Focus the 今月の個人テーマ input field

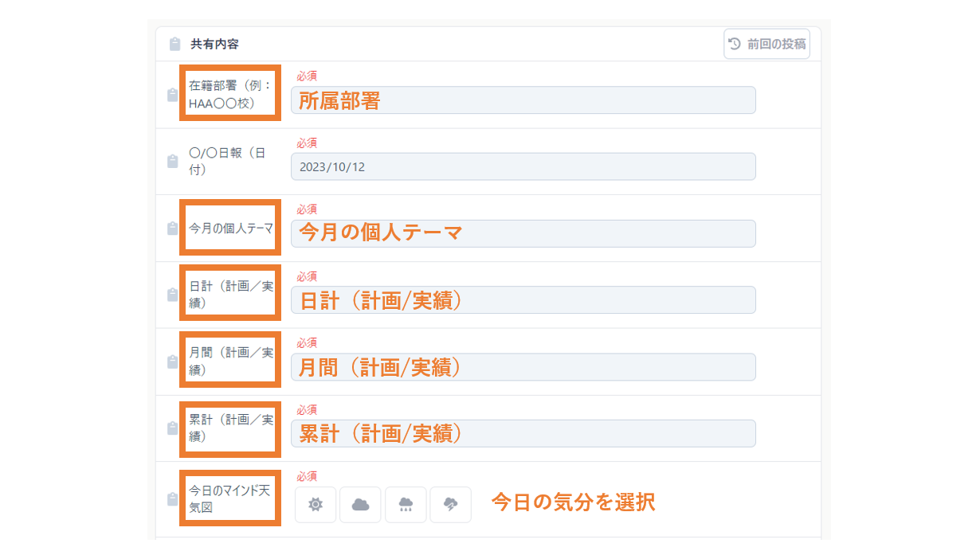pos(523,233)
